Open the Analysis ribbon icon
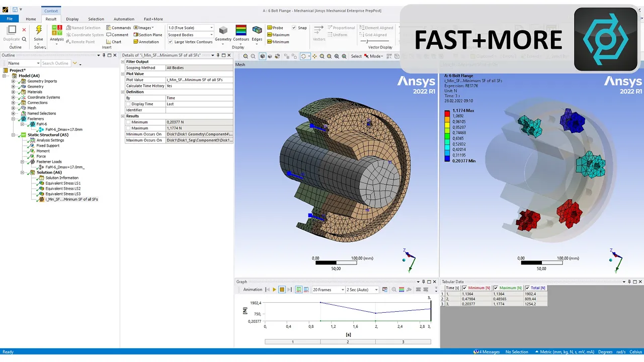The height and width of the screenshot is (362, 644). click(57, 30)
